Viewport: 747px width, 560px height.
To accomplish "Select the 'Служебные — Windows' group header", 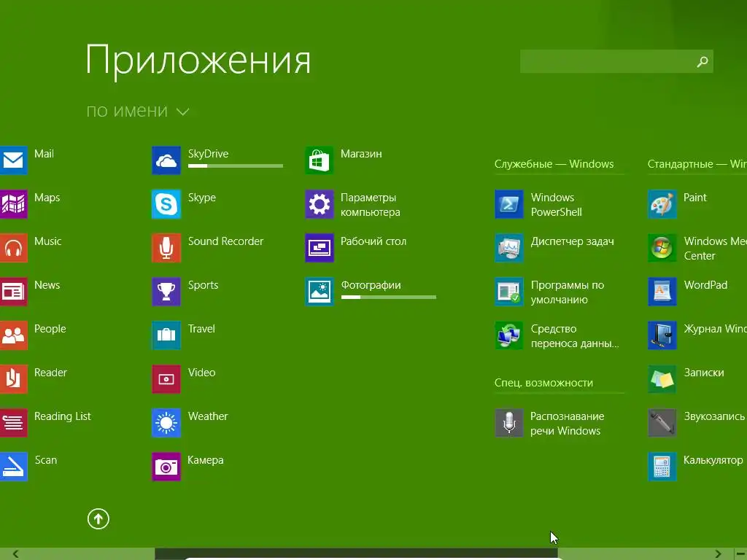I will click(554, 164).
